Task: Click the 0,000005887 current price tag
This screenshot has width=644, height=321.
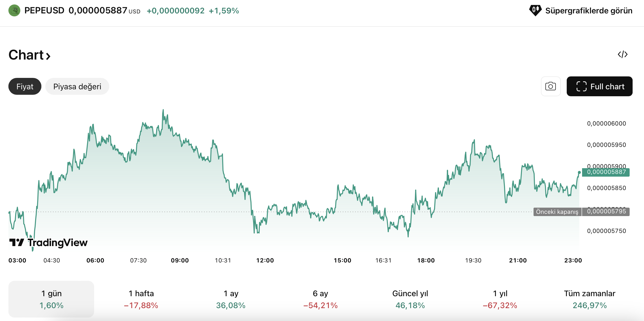Action: (606, 172)
